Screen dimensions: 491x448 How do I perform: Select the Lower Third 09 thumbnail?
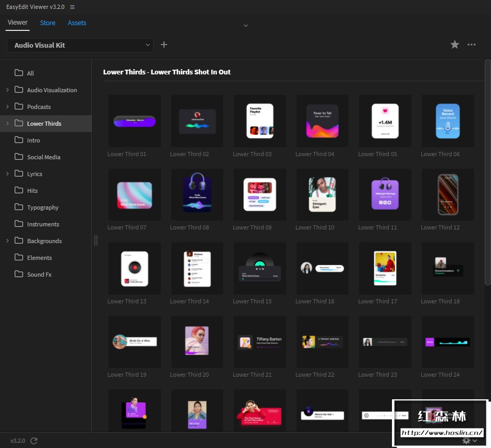tap(259, 195)
